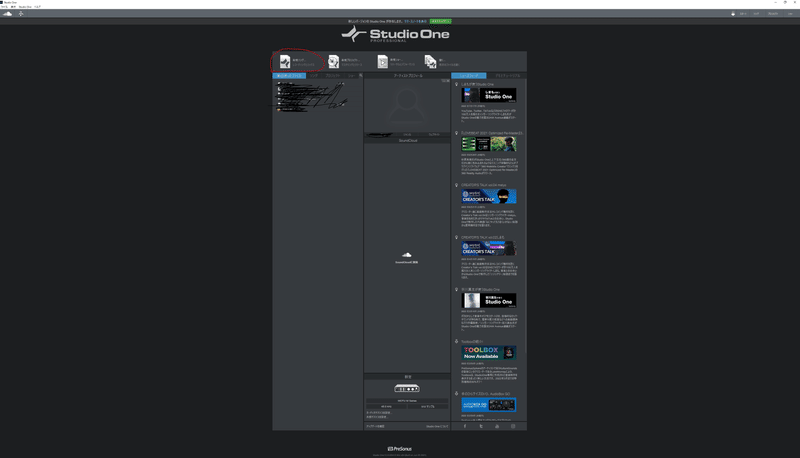Open the Facebook icon in the news footer
Viewport: 800px width, 458px height.
[x=465, y=426]
